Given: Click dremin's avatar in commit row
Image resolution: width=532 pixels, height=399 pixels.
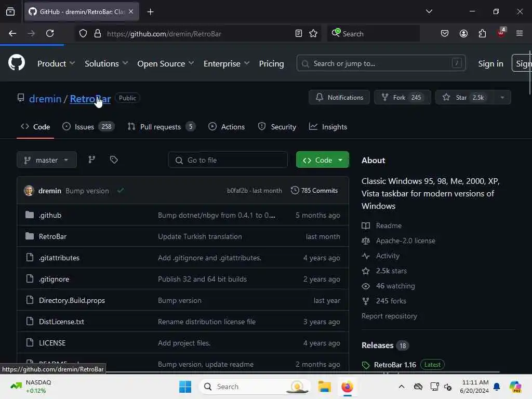Looking at the screenshot, I should coord(29,190).
